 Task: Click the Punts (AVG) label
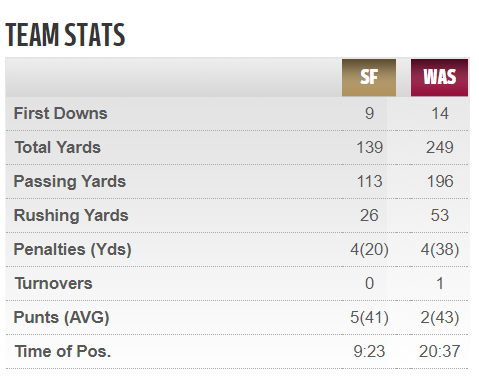tap(61, 317)
